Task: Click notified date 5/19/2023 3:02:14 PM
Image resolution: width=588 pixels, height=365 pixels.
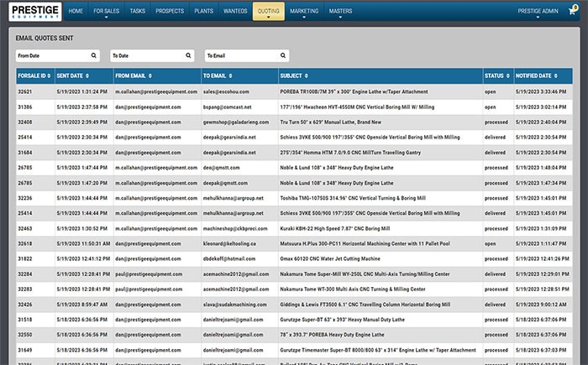Action: coord(541,107)
